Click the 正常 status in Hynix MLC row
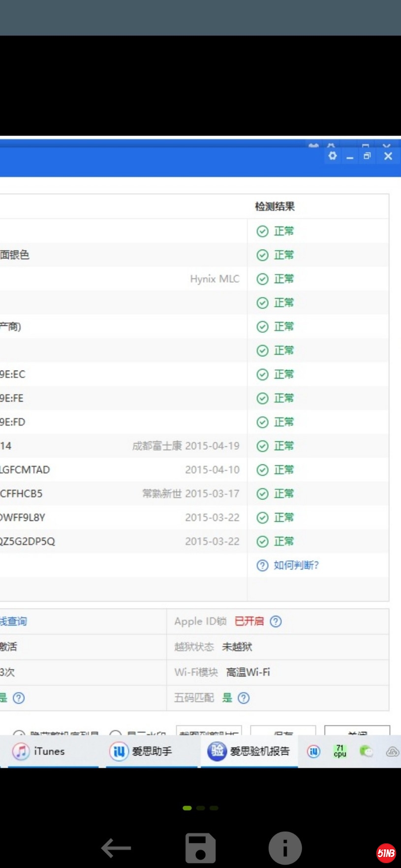The image size is (401, 868). click(x=283, y=279)
